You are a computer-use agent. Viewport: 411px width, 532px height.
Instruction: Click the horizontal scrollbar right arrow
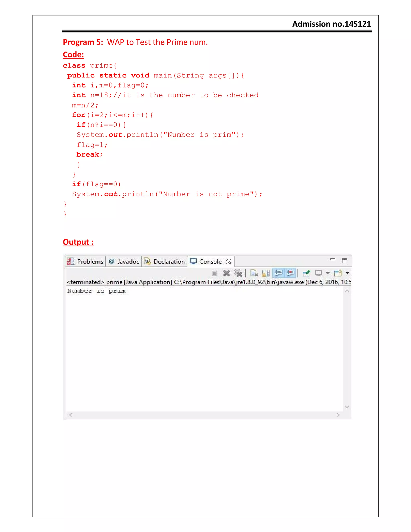pos(338,415)
